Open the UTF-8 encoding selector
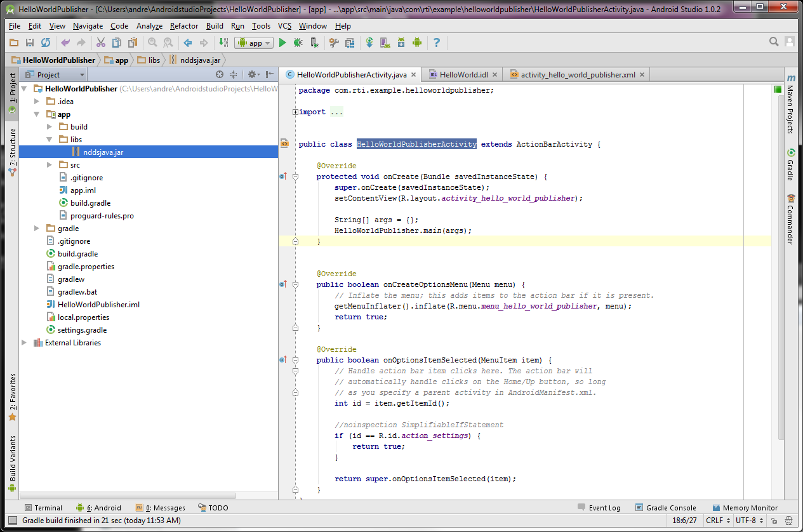The width and height of the screenshot is (803, 532). click(749, 521)
